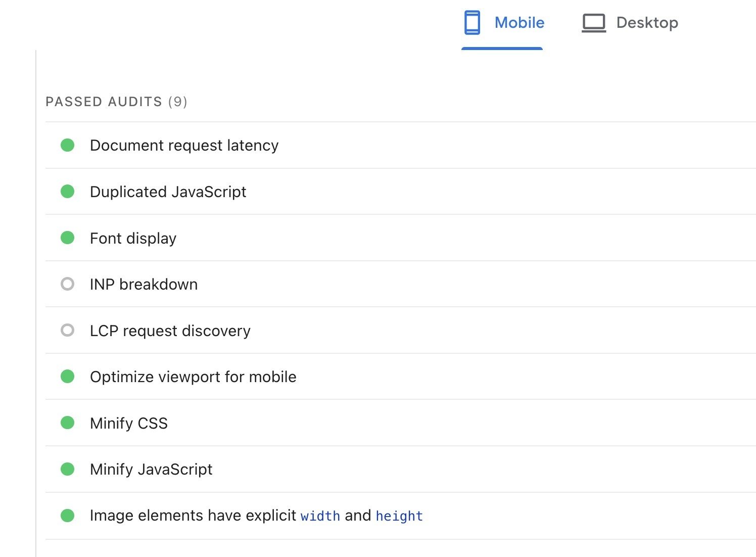
Task: Click the mobile phone icon
Action: pos(472,23)
